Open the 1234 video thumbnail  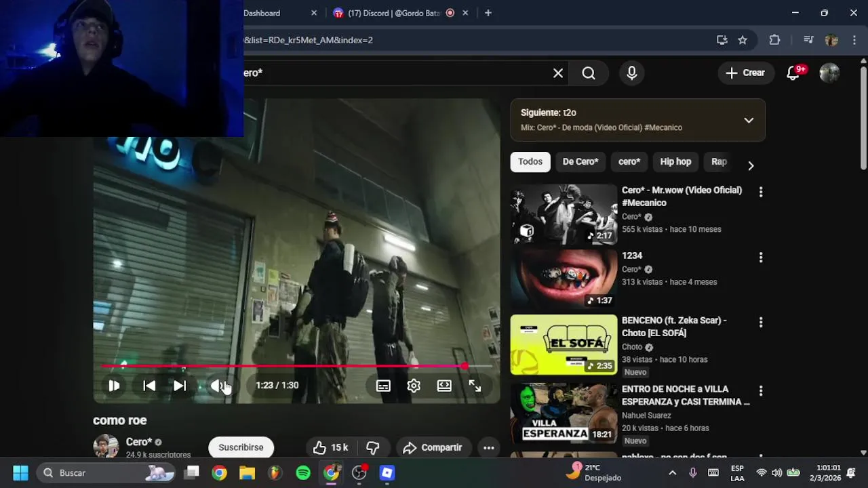(x=564, y=279)
